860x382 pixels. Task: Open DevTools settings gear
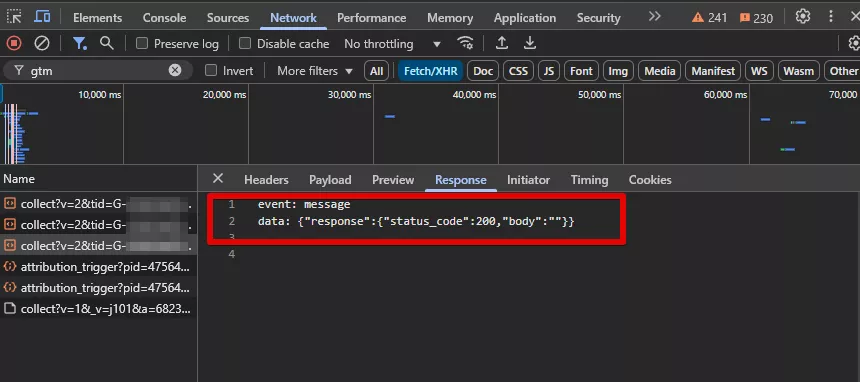[802, 17]
